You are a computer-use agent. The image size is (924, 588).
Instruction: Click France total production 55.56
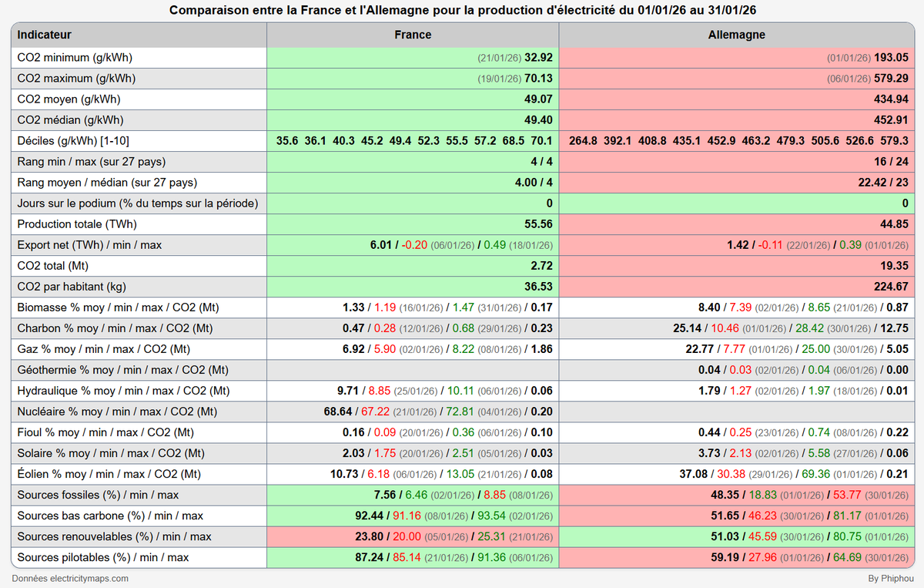coord(539,223)
